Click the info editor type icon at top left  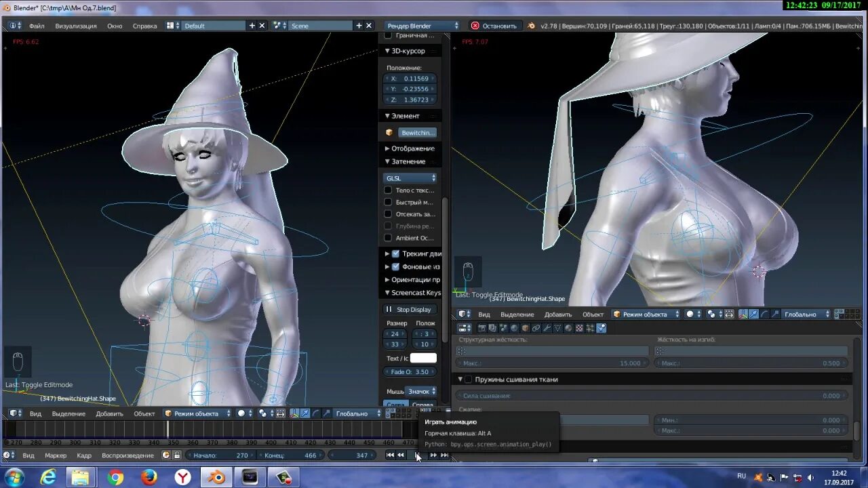click(x=14, y=26)
